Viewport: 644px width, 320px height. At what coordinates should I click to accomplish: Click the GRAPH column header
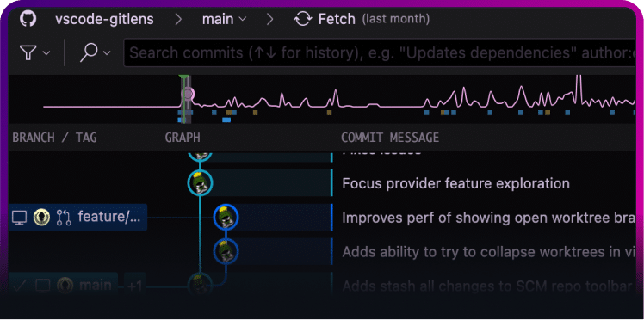point(183,138)
